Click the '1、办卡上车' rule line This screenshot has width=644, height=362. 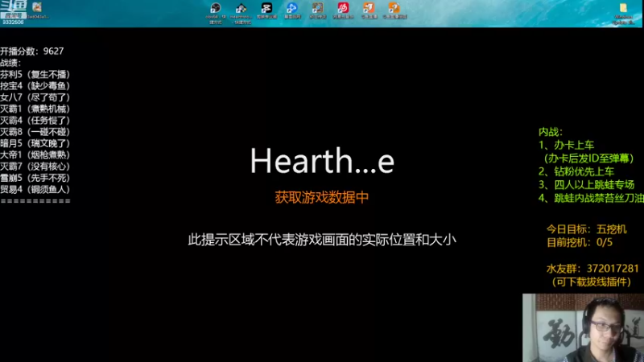coord(567,145)
